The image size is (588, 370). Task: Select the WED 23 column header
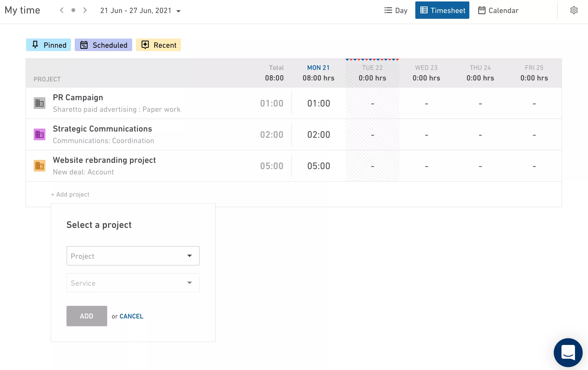click(426, 73)
